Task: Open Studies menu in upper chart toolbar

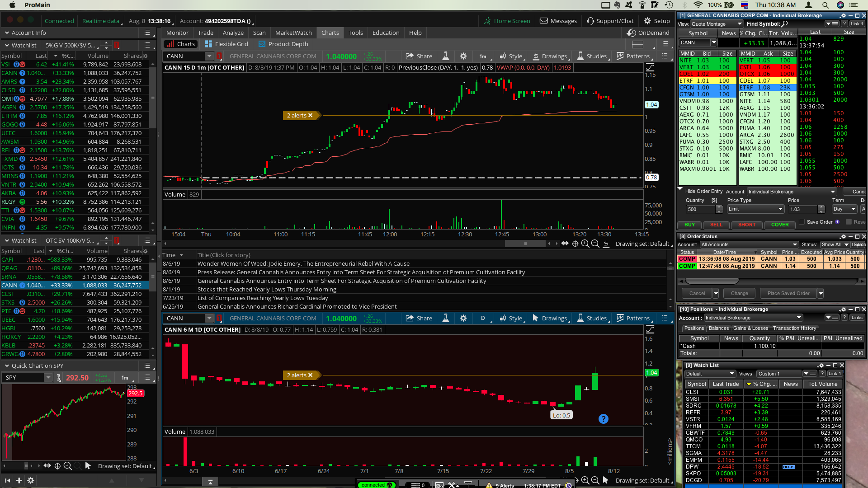Action: 592,56
